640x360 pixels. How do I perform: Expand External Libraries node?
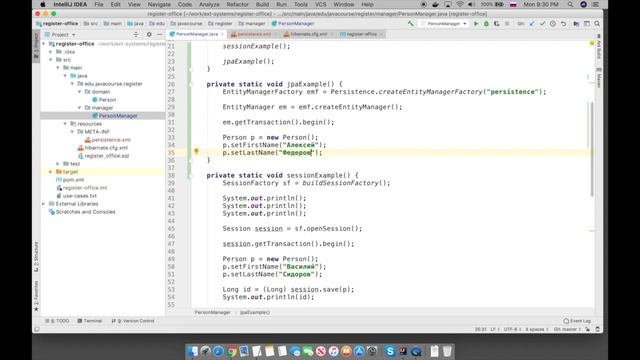click(x=44, y=204)
